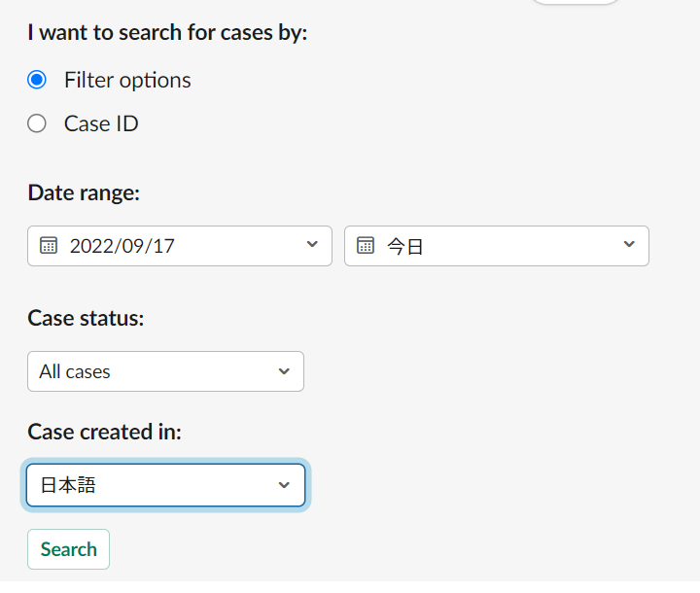Open the 日本語 language dropdown
The image size is (700, 593).
pos(165,485)
